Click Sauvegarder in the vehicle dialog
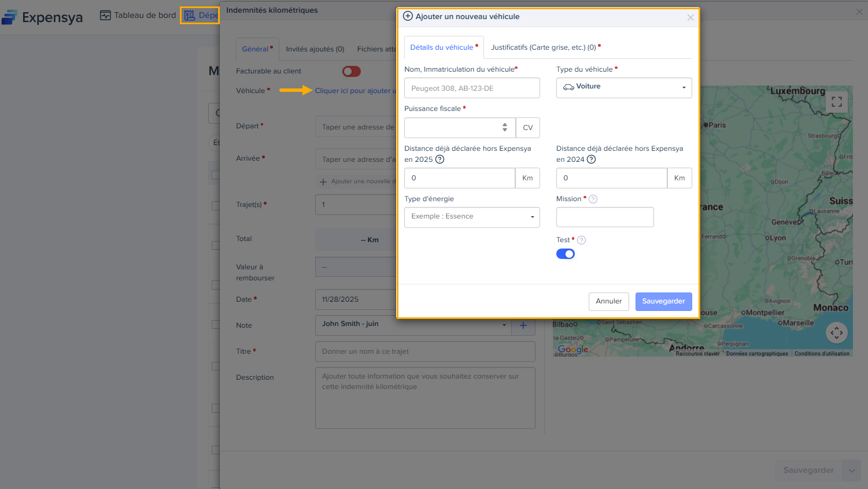The image size is (868, 489). point(663,301)
